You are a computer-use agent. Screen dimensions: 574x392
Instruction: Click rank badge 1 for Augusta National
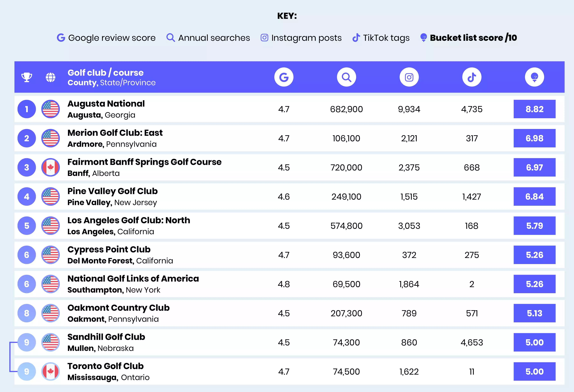pos(27,109)
